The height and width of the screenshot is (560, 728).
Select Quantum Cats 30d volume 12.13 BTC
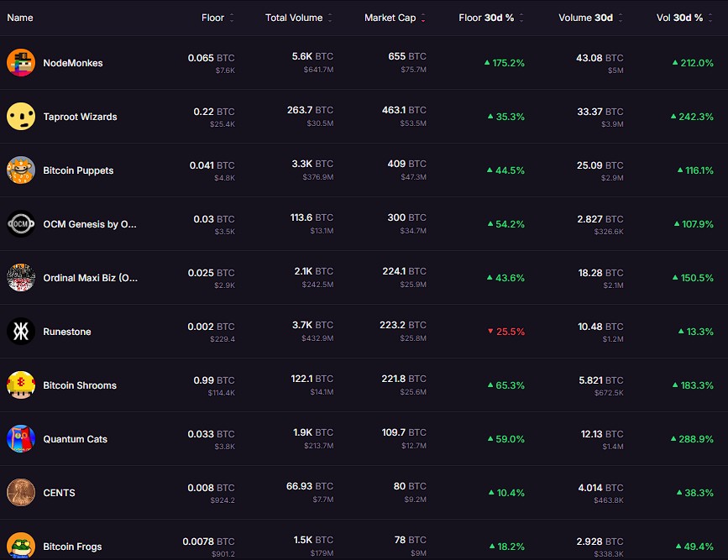coord(602,434)
